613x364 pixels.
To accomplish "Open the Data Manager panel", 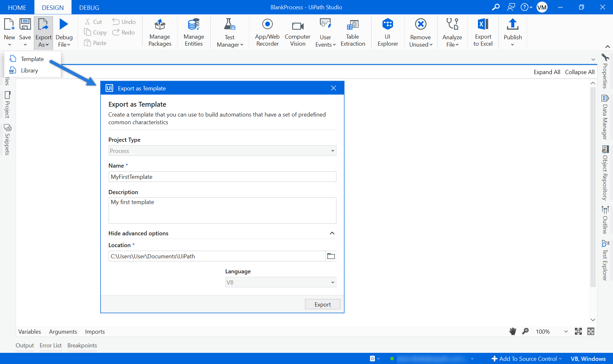I will (605, 118).
